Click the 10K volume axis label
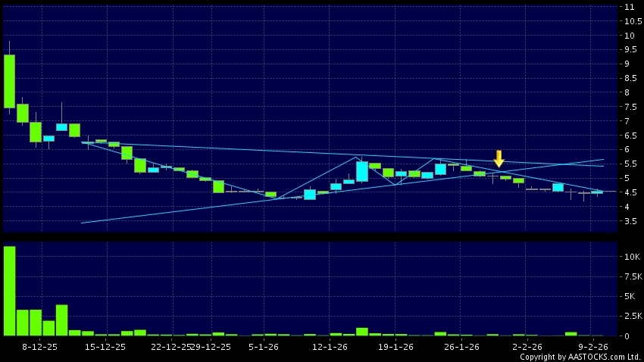644x362 pixels. [631, 257]
